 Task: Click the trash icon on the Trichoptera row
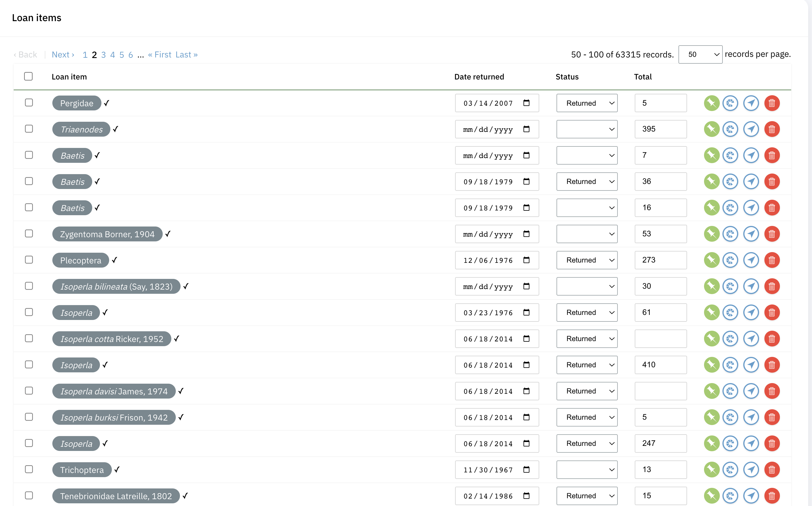coord(772,469)
